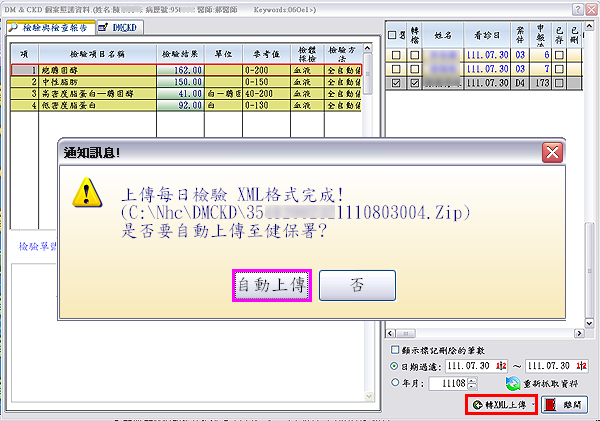This screenshot has width=600, height=421.
Task: Click the 重新抓取資料 refresh icon
Action: pyautogui.click(x=513, y=383)
